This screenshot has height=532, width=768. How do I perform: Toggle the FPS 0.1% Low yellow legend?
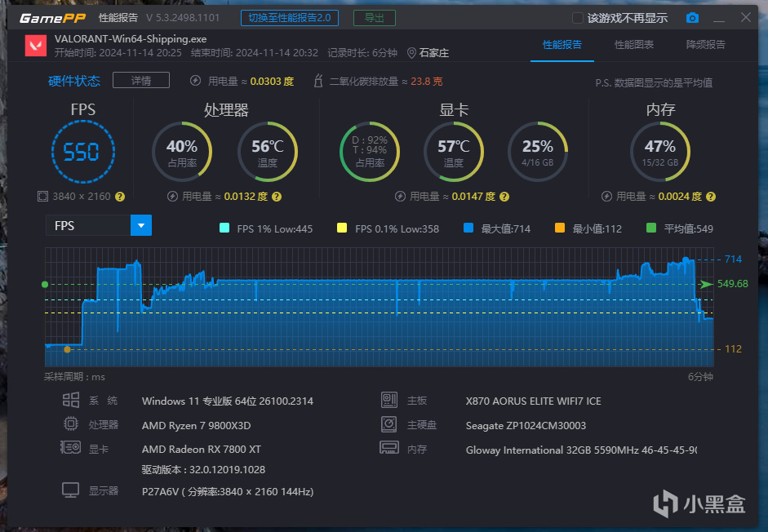[x=342, y=228]
